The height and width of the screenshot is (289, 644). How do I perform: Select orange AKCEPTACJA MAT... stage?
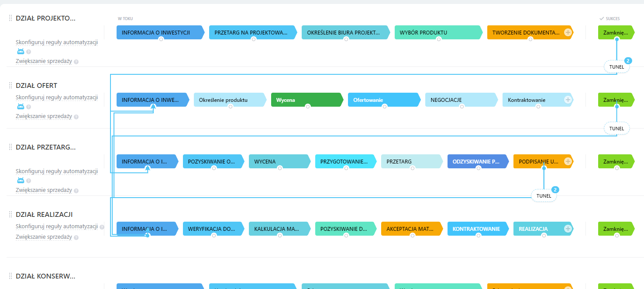point(410,229)
